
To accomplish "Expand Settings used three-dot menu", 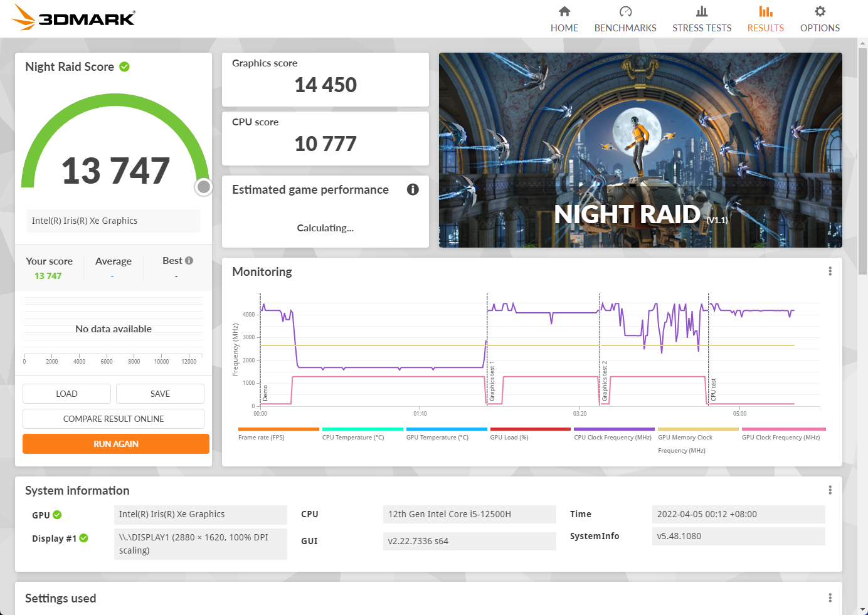I will 830,598.
